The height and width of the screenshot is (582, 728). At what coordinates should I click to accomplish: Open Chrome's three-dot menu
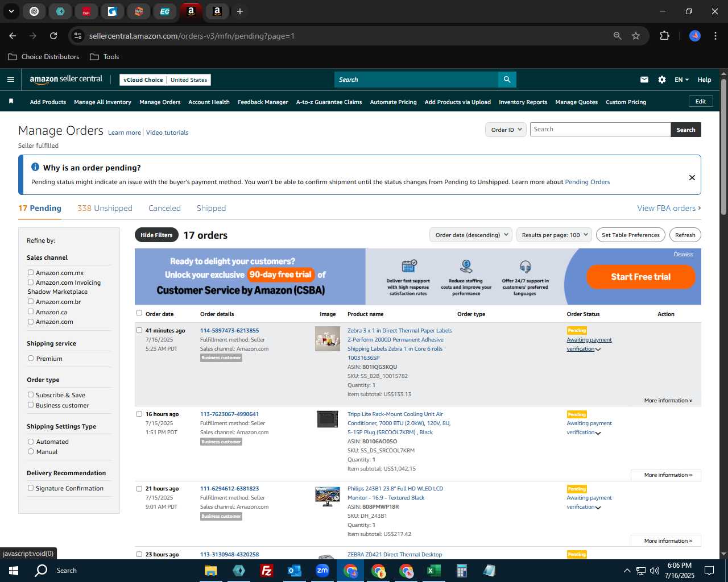pyautogui.click(x=714, y=36)
